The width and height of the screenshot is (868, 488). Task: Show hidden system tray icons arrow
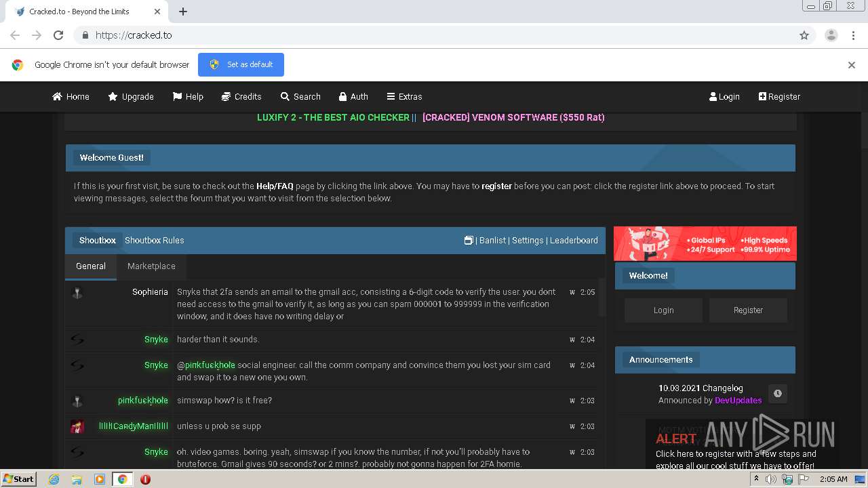[x=756, y=479]
